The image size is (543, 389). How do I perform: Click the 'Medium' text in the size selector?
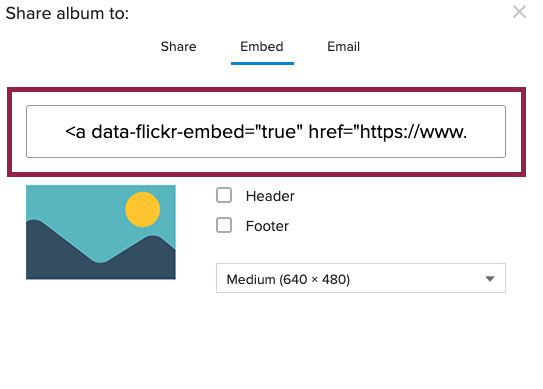point(251,279)
